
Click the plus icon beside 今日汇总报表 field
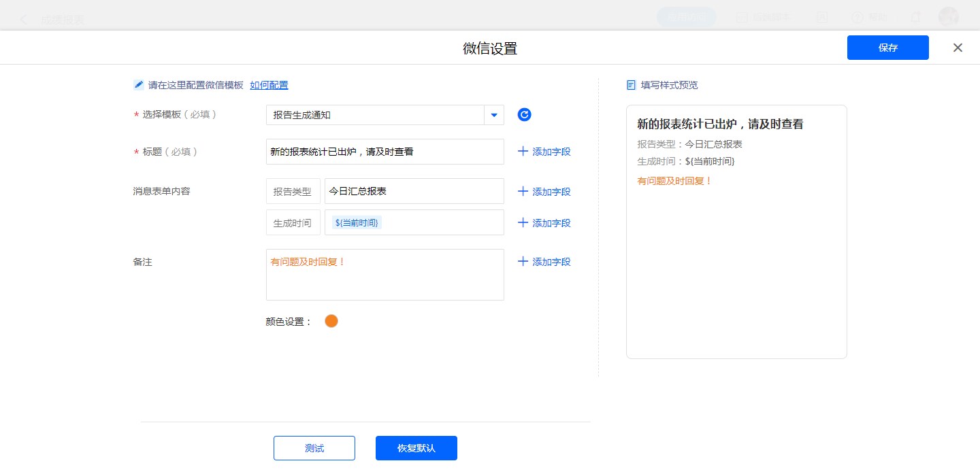point(523,192)
